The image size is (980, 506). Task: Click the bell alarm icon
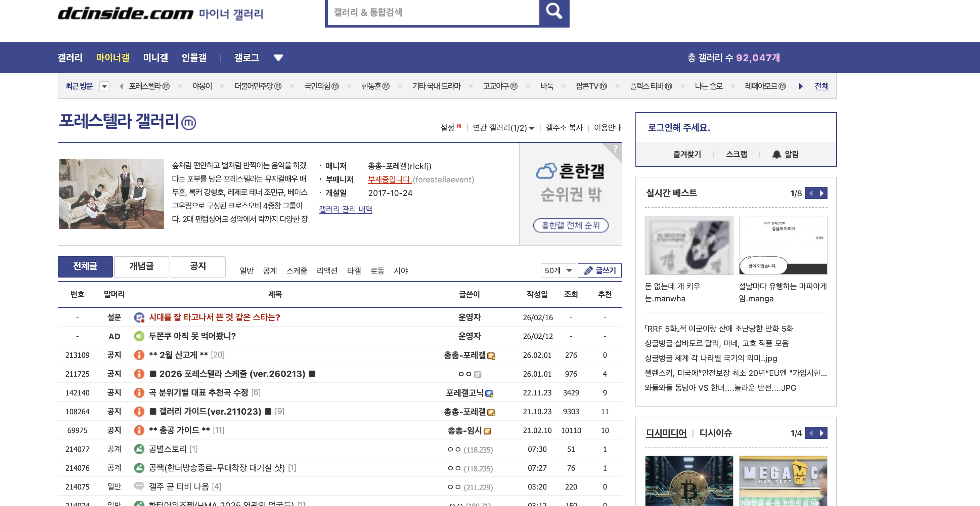coord(776,154)
